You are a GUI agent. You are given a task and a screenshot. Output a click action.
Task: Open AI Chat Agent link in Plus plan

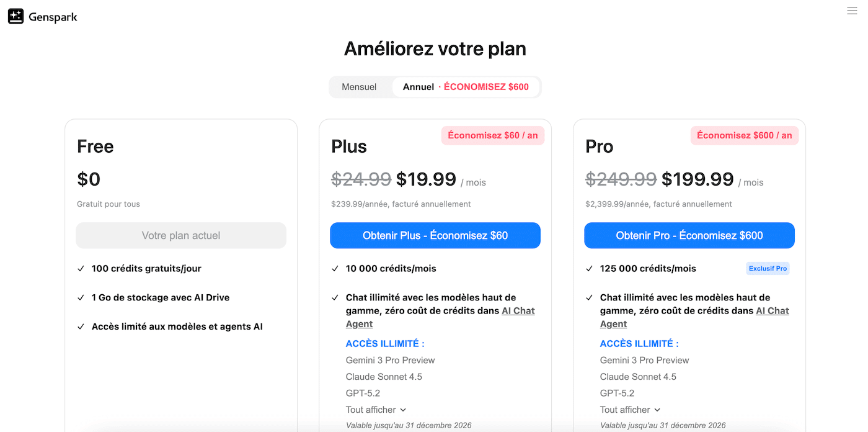pyautogui.click(x=518, y=311)
